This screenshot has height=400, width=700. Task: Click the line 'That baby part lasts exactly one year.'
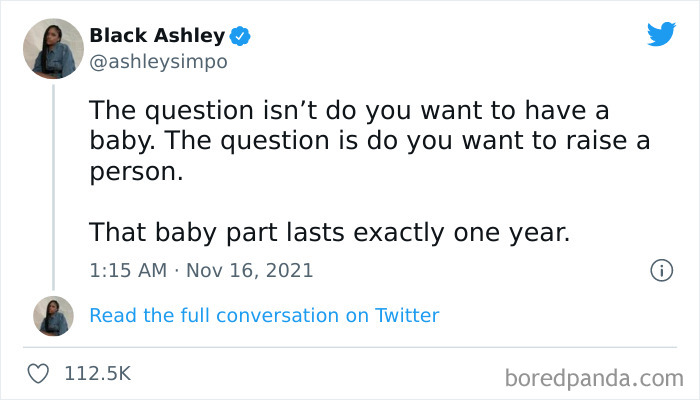coord(329,233)
